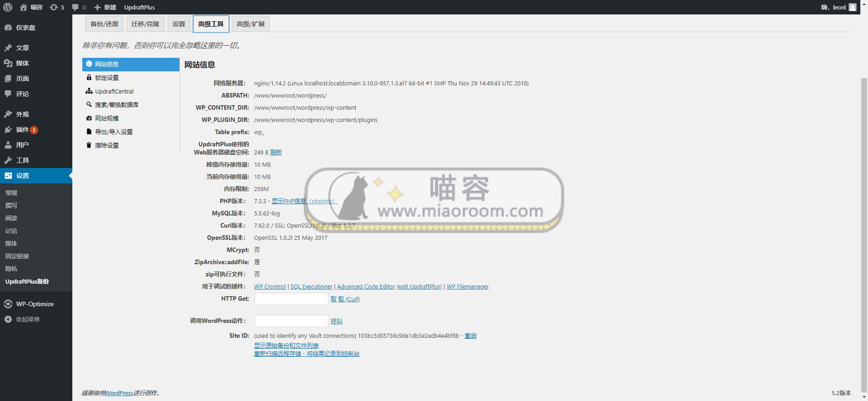Open 隐私 privacy submenu
Viewport: 868px width, 401px height.
11,269
